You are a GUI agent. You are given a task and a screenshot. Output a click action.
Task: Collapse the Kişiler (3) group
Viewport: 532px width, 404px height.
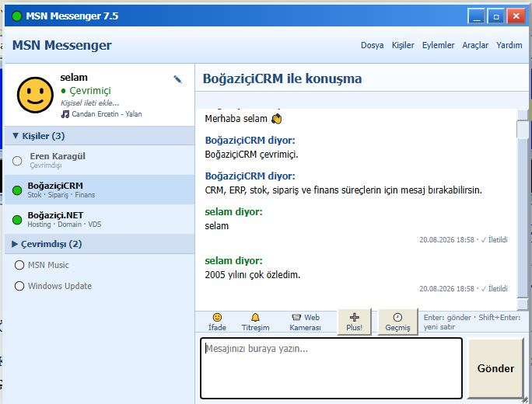click(100, 136)
